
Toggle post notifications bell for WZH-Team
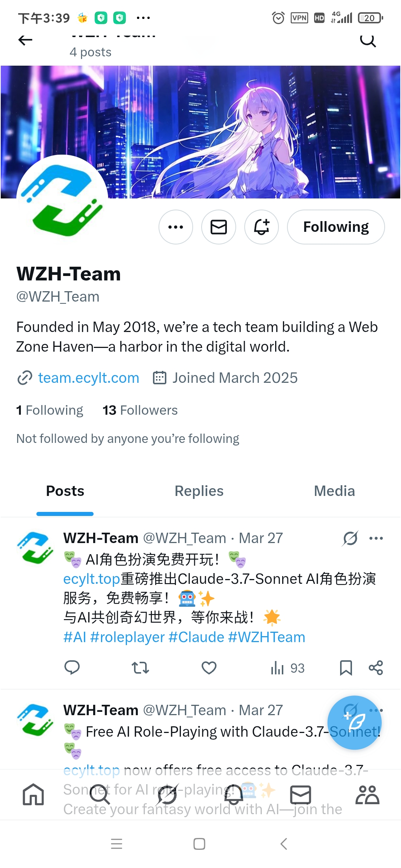coord(261,227)
